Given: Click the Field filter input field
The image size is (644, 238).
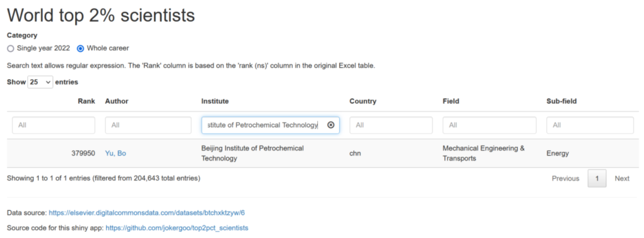Looking at the screenshot, I should (489, 125).
